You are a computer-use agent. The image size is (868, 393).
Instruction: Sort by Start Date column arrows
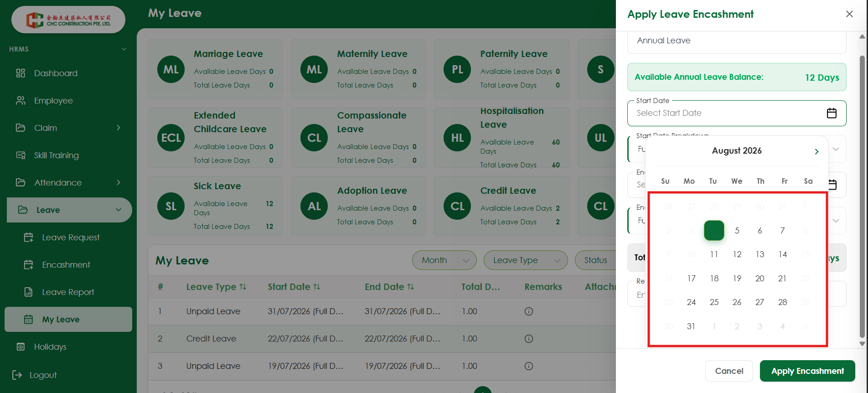coord(317,287)
